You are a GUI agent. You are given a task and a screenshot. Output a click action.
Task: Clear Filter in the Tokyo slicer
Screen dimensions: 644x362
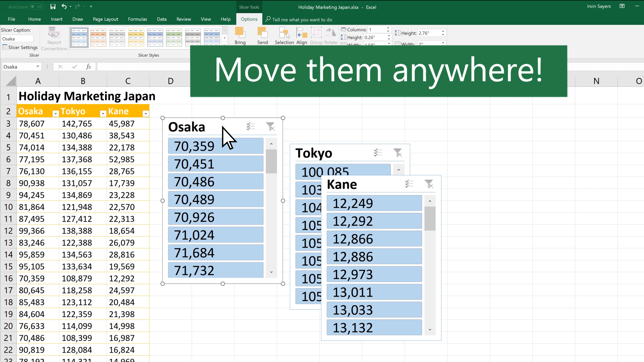coord(398,153)
